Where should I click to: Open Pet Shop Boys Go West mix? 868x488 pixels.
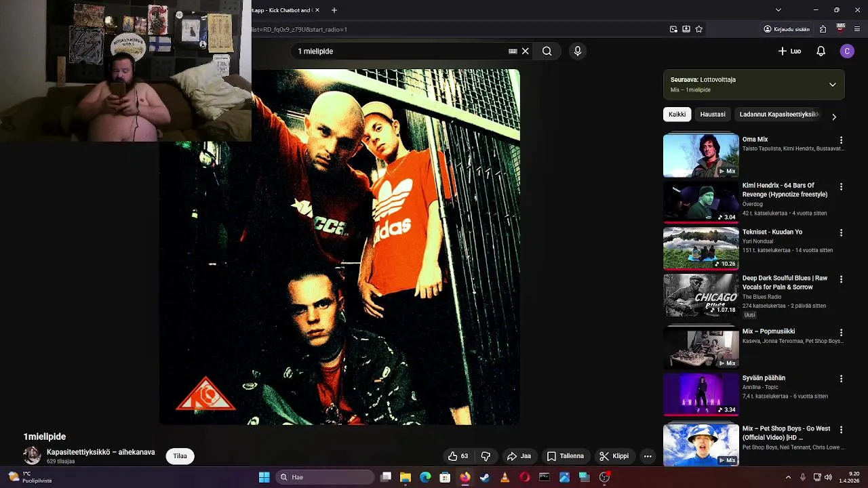click(701, 445)
